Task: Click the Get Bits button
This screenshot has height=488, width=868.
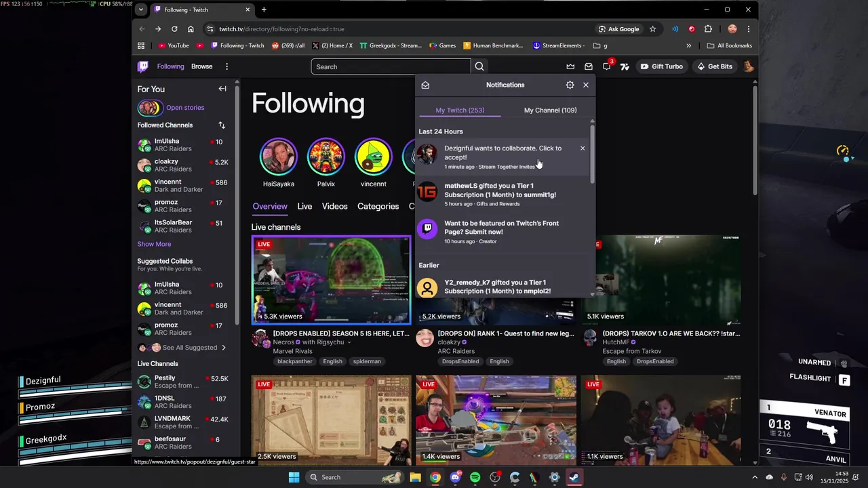Action: pyautogui.click(x=714, y=66)
